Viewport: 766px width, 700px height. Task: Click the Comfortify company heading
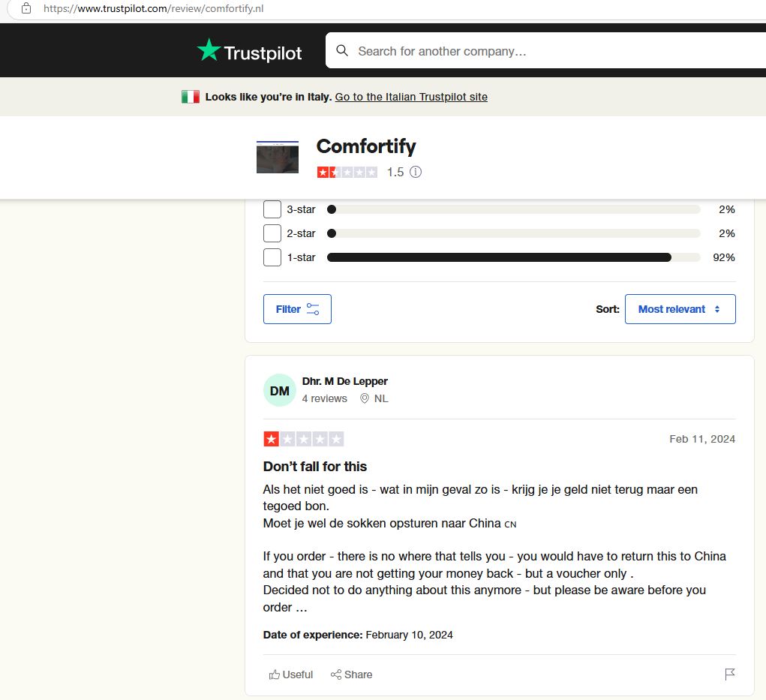coord(366,146)
